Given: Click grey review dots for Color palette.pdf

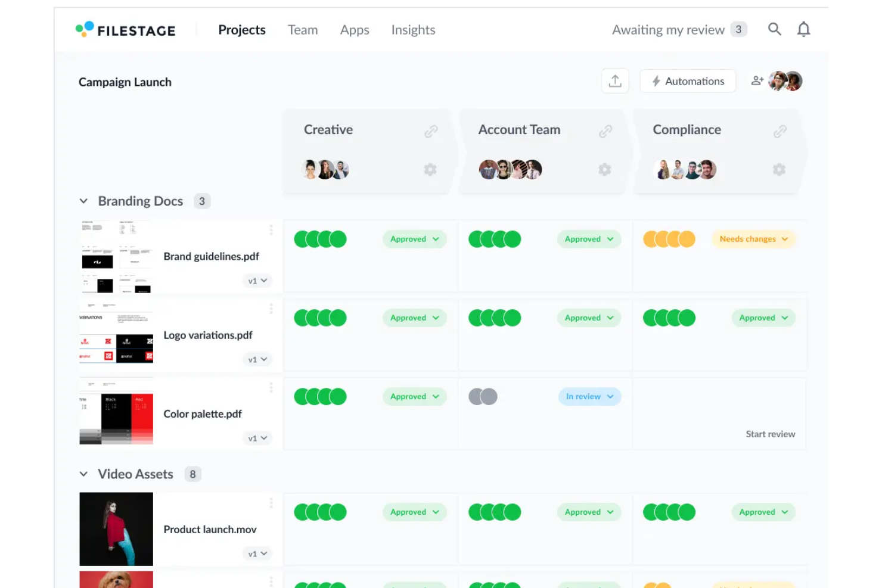Looking at the screenshot, I should (483, 396).
